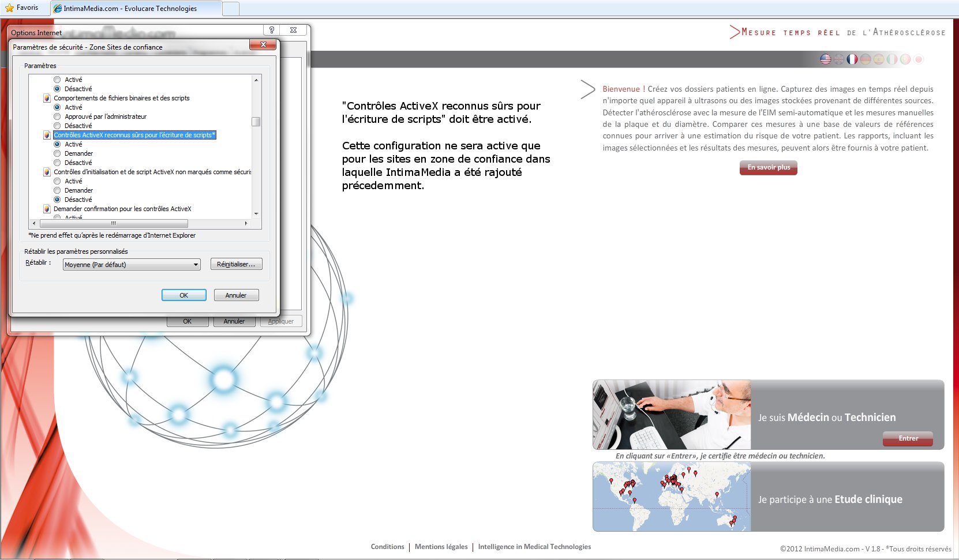Screen dimensions: 959x560
Task: Click the 'En savoir plus' button
Action: (x=768, y=168)
